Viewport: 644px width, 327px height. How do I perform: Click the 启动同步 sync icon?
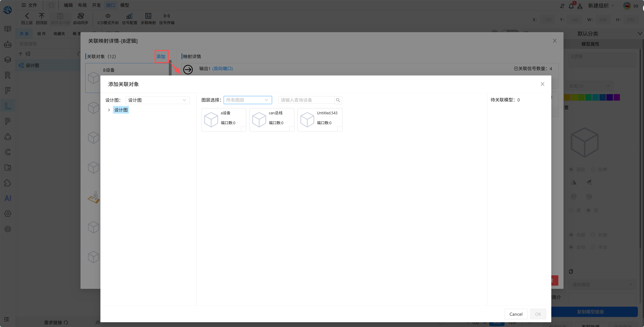[80, 16]
